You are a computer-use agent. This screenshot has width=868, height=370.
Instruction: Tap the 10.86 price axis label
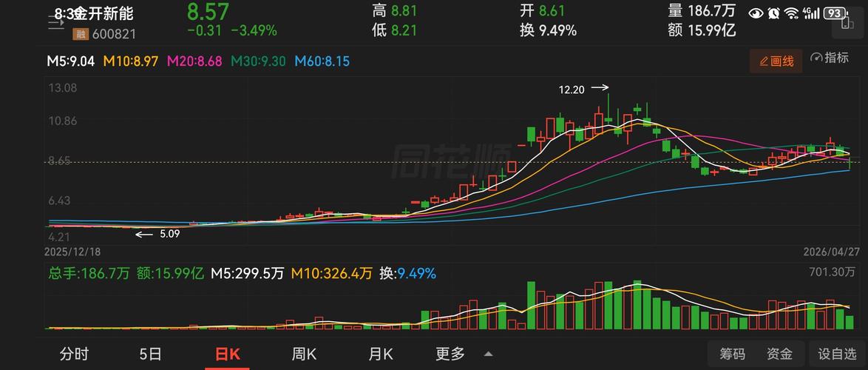[x=61, y=121]
